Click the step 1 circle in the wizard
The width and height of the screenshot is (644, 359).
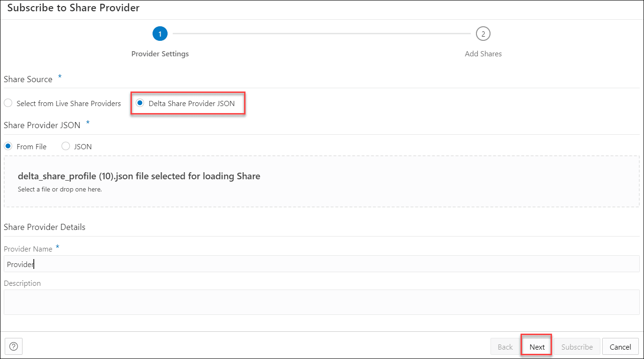(x=160, y=33)
